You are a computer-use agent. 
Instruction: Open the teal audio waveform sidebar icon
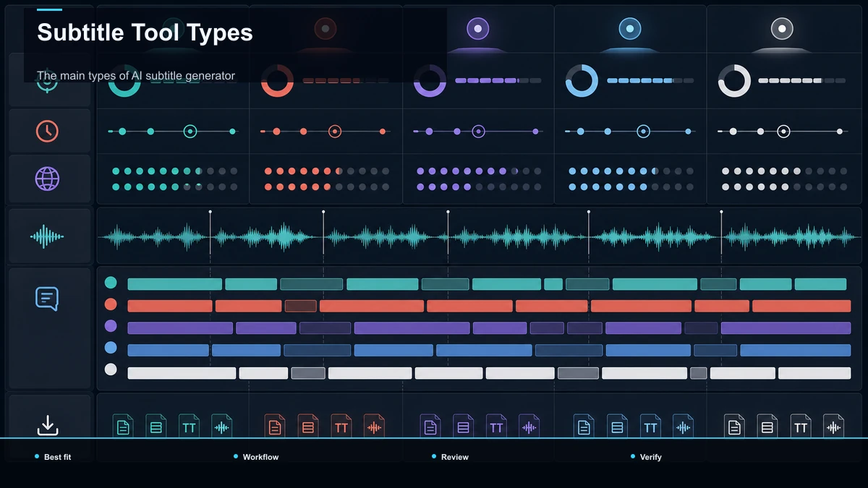[47, 236]
